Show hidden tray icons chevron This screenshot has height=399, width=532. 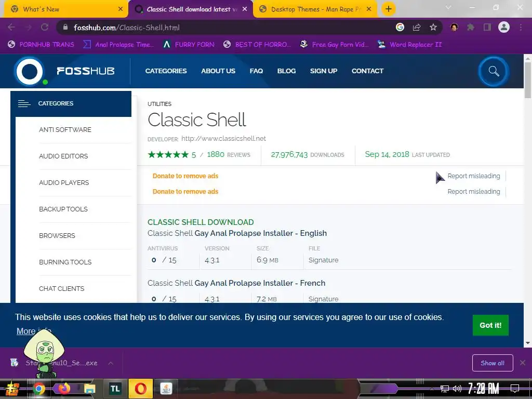[x=432, y=389]
